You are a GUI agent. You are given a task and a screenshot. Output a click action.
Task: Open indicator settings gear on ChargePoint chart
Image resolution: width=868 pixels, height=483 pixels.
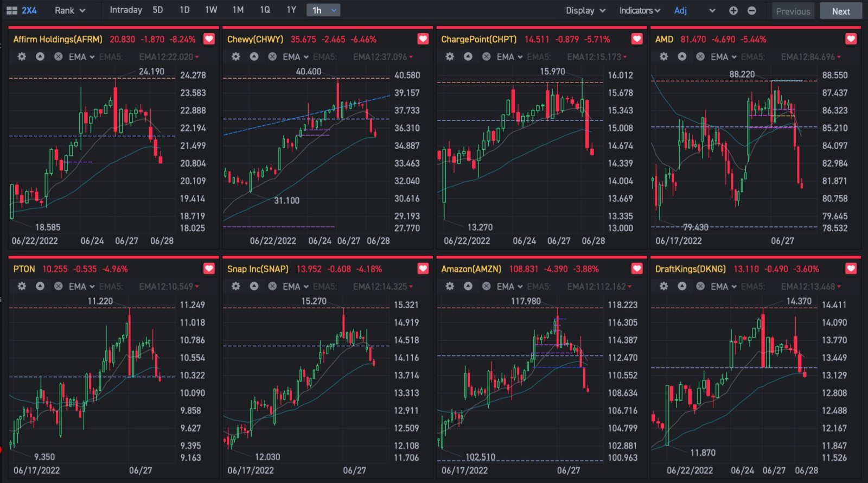[450, 56]
